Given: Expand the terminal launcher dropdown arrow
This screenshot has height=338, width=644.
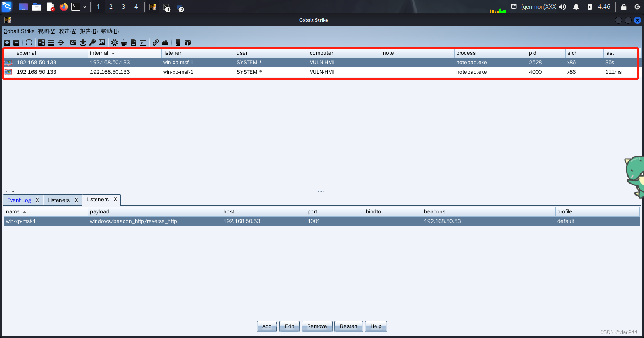Looking at the screenshot, I should [x=85, y=7].
